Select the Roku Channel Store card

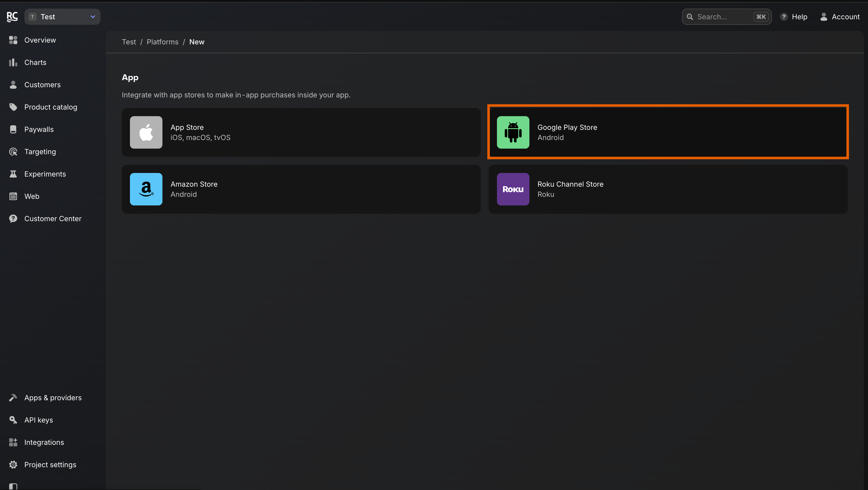coord(668,189)
